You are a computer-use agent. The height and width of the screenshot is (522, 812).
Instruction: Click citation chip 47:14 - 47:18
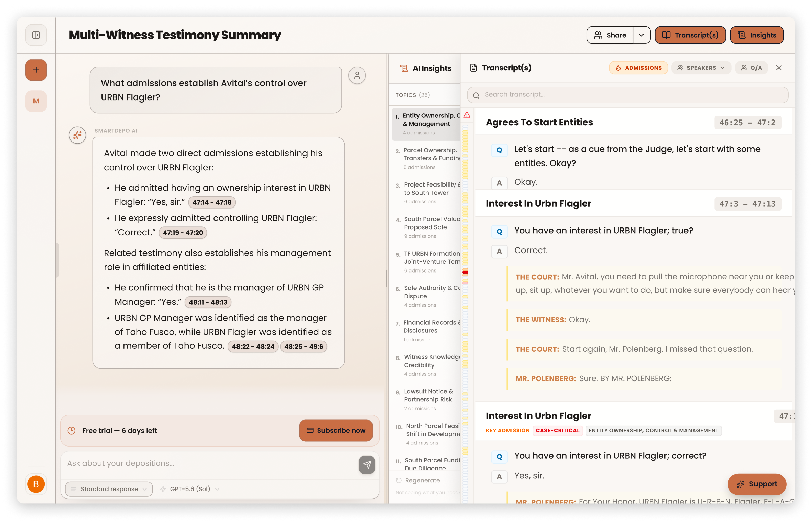pyautogui.click(x=212, y=202)
